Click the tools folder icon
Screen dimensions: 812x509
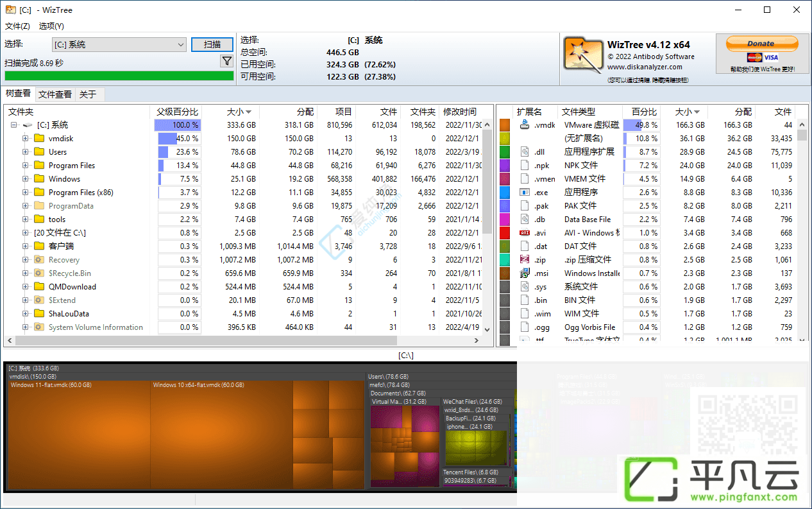pos(38,220)
